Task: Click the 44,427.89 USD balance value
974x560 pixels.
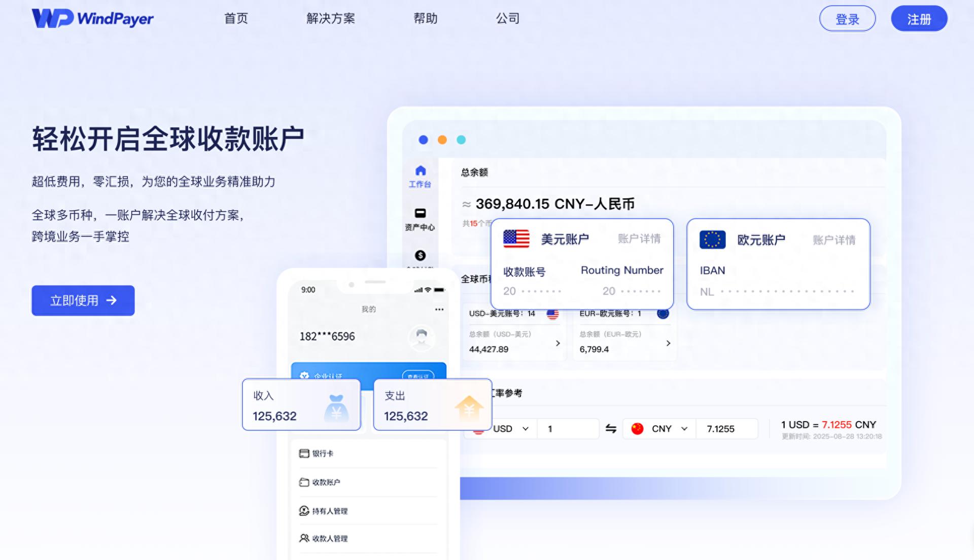Action: 489,349
